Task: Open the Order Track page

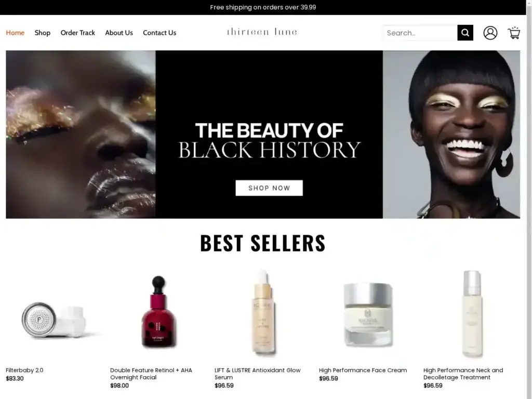Action: (x=78, y=33)
